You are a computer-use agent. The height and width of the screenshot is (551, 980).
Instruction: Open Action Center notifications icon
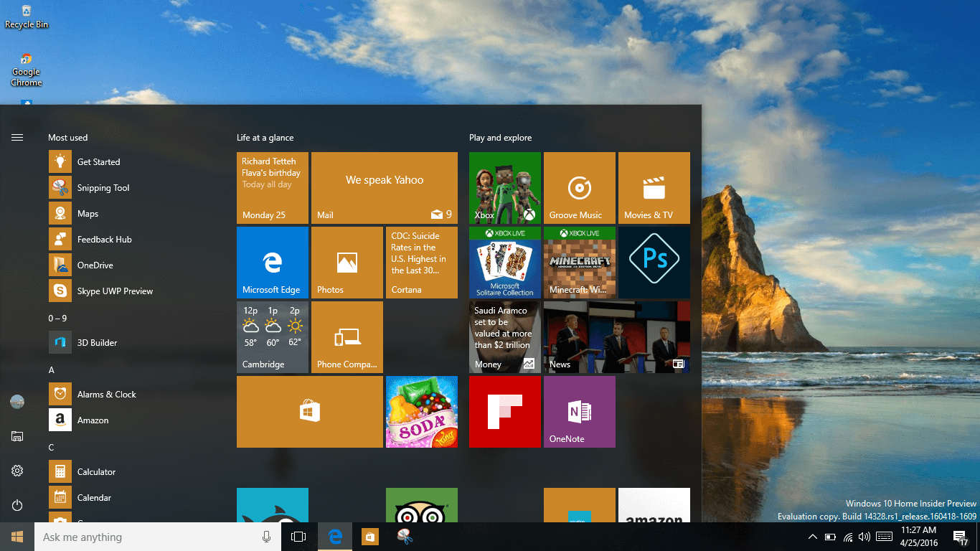[x=960, y=537]
